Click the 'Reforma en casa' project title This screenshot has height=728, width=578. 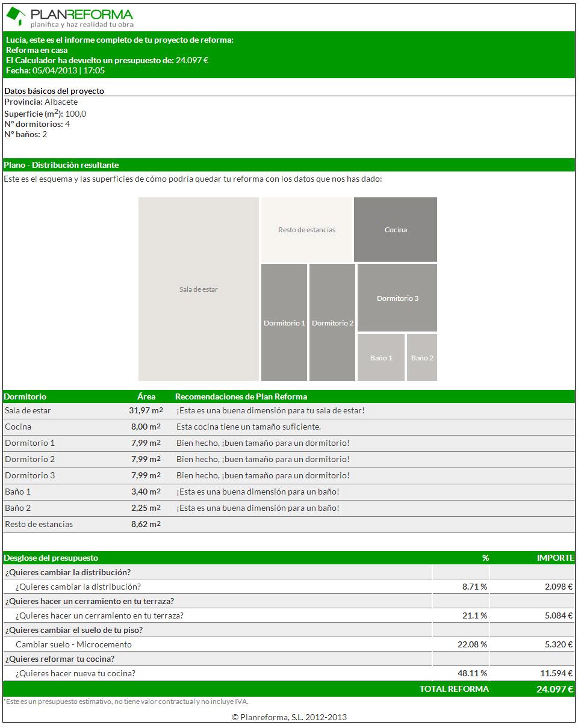tap(37, 50)
